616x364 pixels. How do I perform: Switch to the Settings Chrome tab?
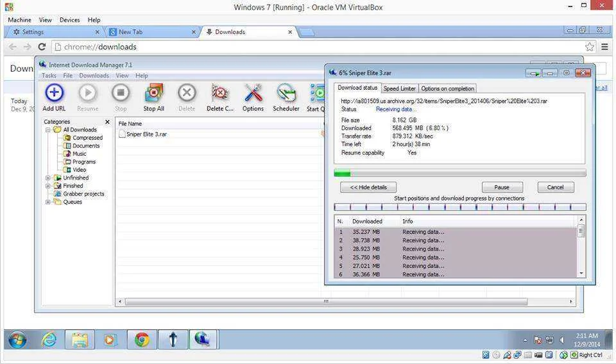(x=53, y=32)
